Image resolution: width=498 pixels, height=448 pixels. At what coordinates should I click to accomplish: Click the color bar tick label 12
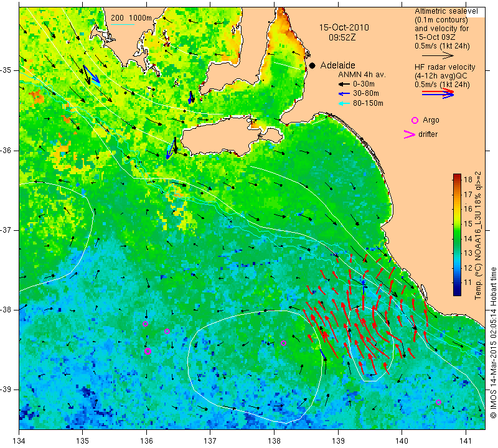[x=468, y=268]
